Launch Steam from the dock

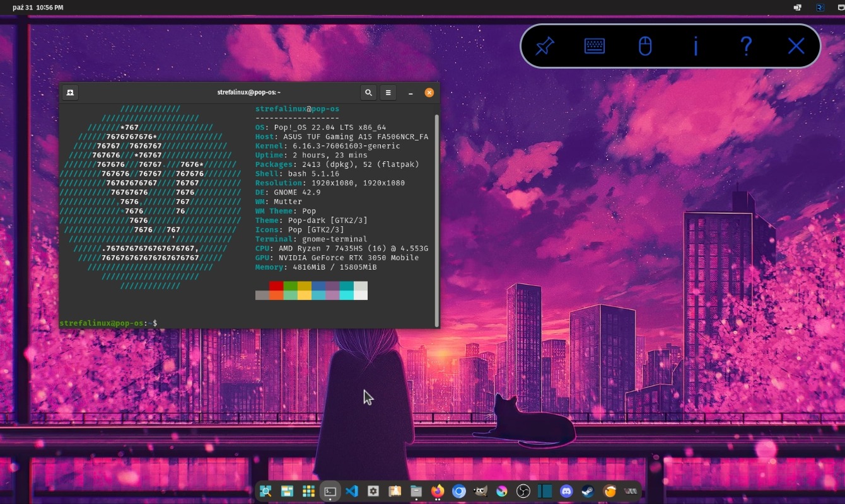(588, 491)
